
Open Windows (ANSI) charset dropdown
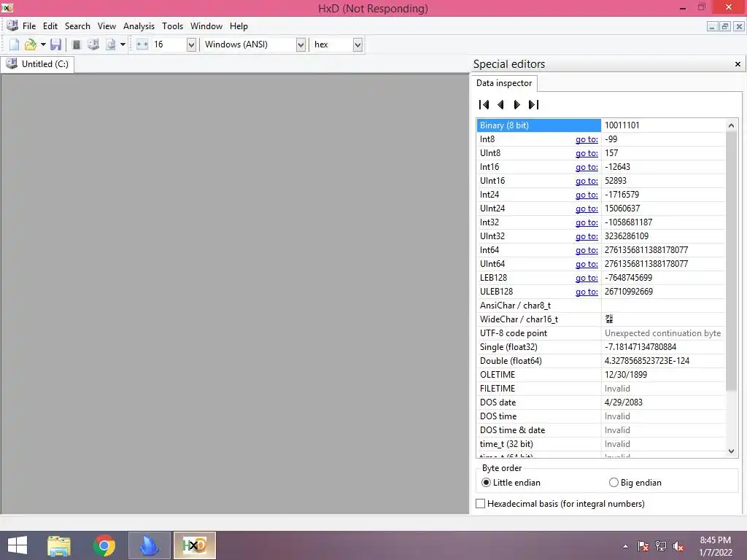point(301,44)
